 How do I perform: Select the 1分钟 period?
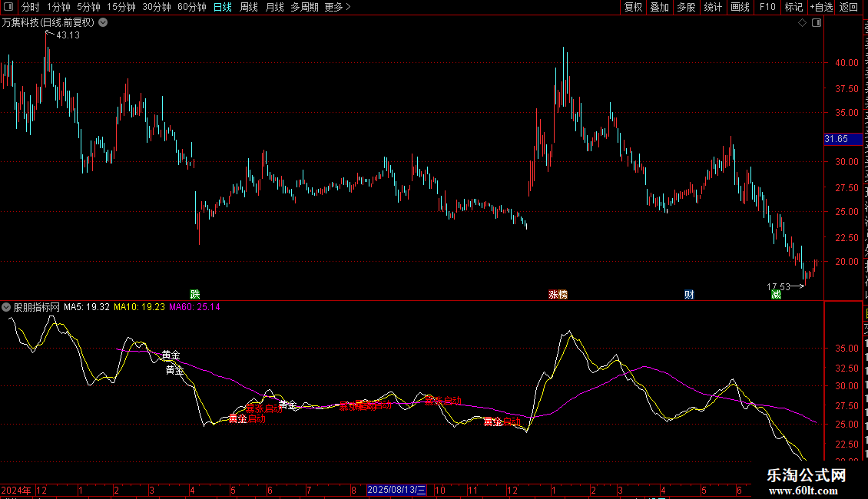click(58, 7)
